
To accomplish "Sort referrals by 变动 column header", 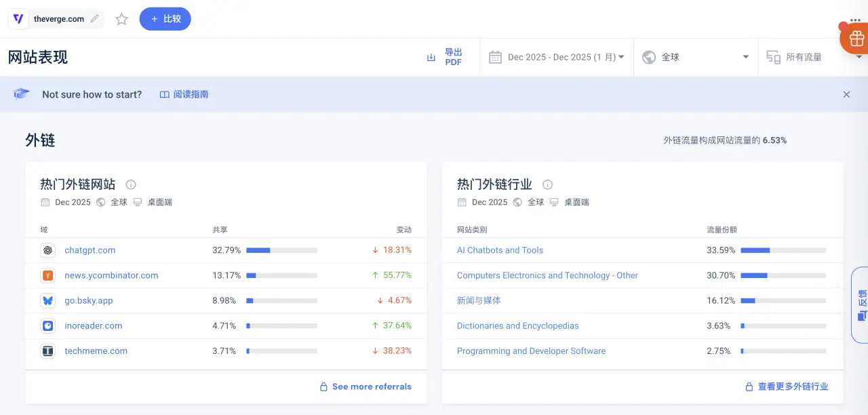I will click(404, 230).
